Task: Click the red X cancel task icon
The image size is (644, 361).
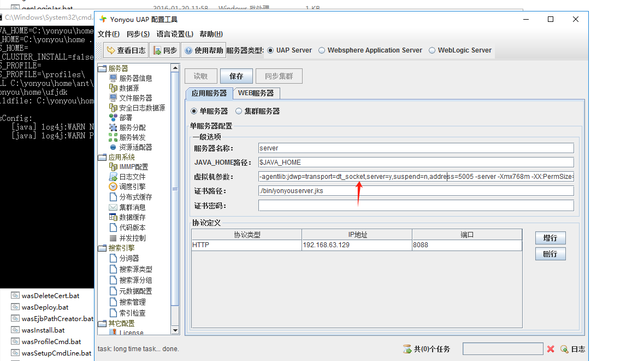Action: [x=551, y=349]
